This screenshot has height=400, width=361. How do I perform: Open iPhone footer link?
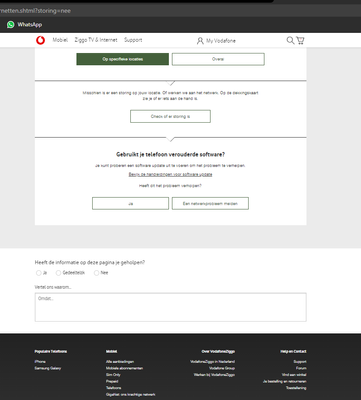40,362
